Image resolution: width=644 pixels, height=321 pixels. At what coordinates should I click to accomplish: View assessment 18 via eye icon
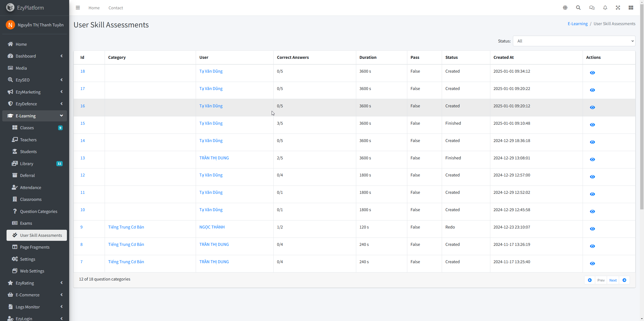(x=592, y=73)
